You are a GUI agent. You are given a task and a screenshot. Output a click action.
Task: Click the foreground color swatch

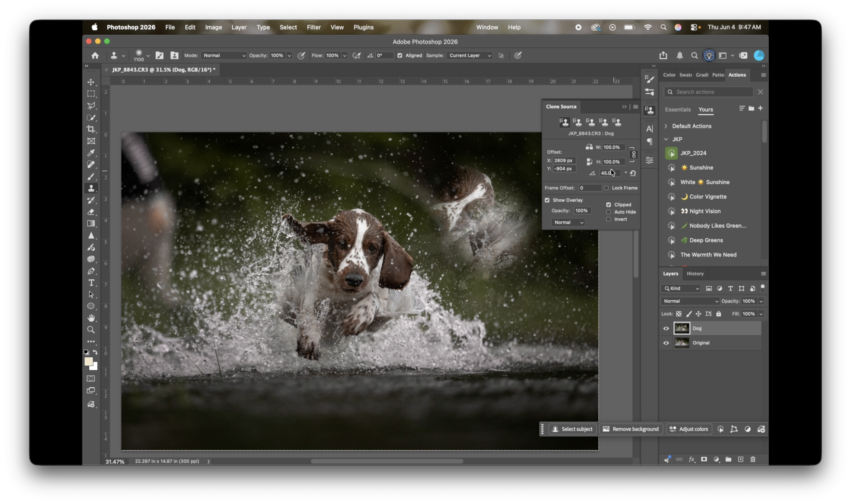coord(88,361)
